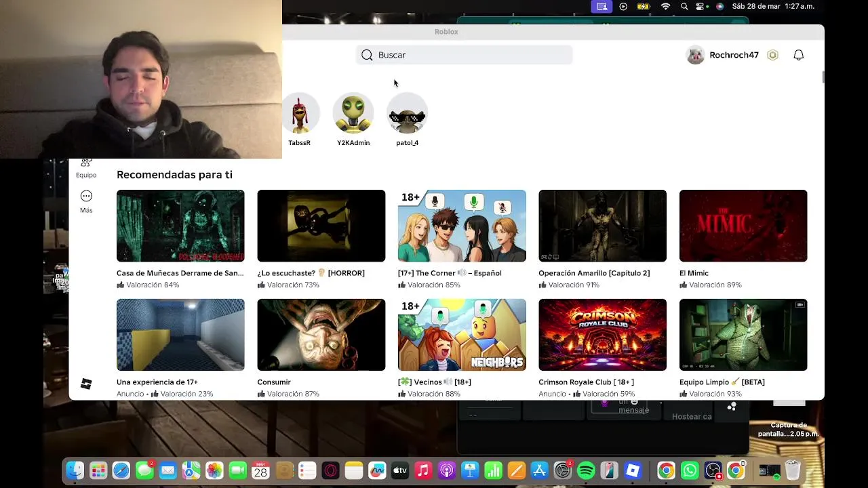
Task: Open Spotify from the Dock
Action: (x=586, y=470)
